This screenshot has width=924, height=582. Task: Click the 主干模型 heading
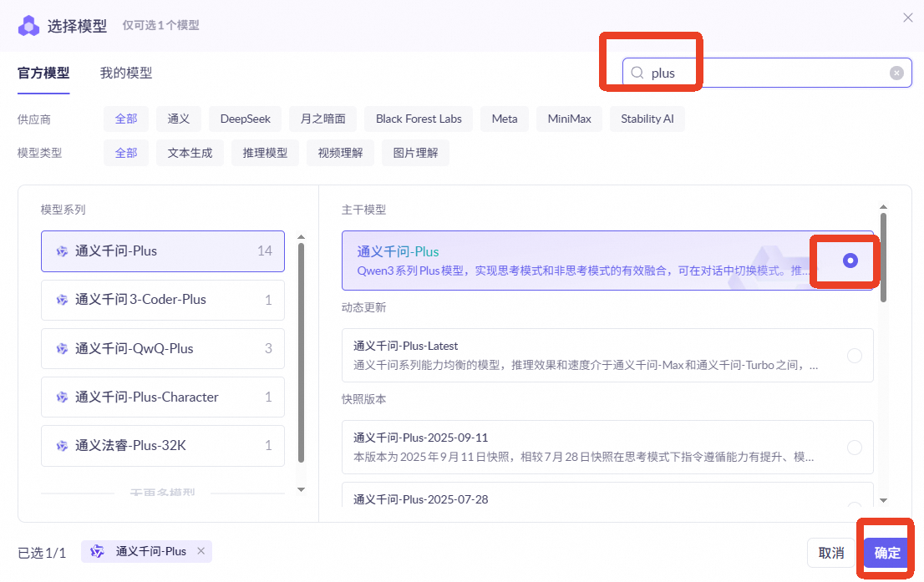363,210
